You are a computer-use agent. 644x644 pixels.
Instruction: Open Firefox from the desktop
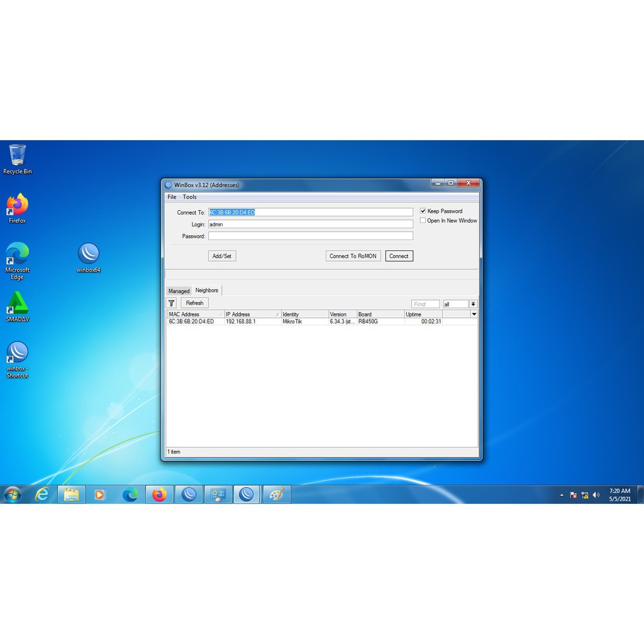(x=18, y=205)
